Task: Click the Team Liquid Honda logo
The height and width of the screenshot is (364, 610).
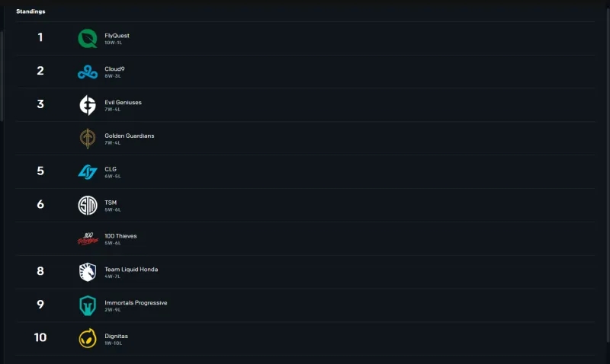Action: click(88, 273)
